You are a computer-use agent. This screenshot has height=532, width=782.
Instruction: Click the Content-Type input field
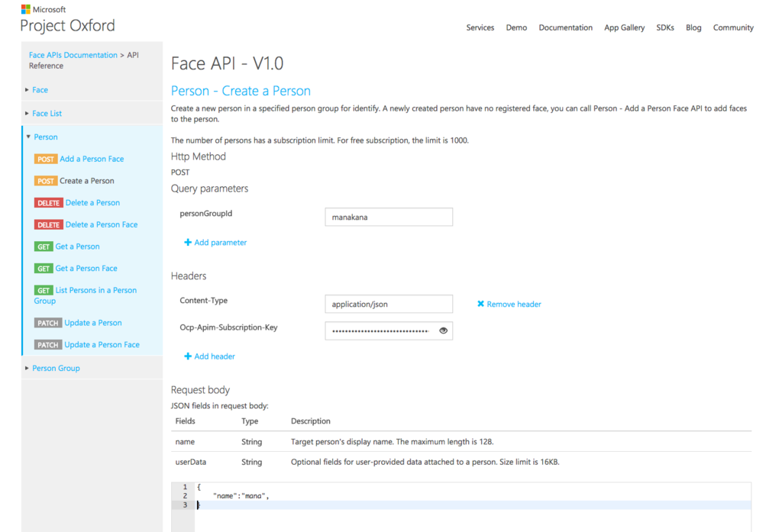click(x=389, y=304)
